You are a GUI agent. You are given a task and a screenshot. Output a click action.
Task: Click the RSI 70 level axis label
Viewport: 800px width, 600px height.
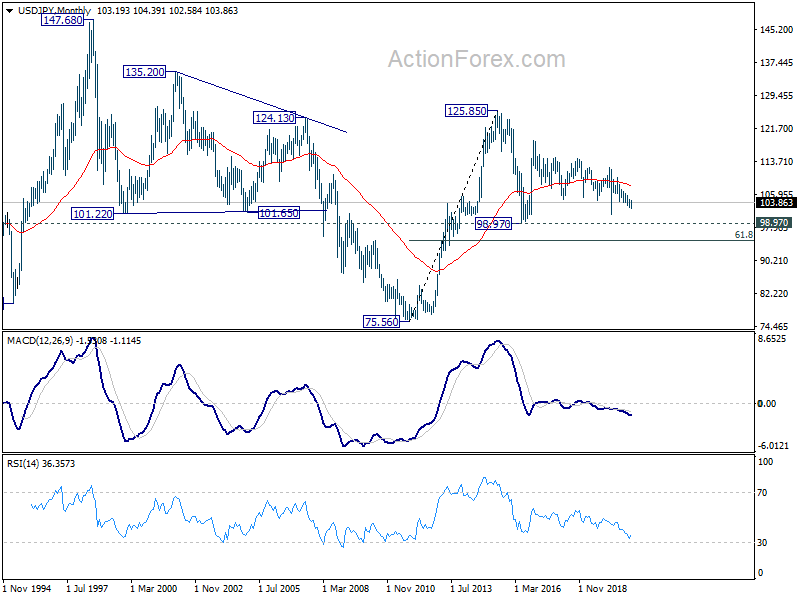pyautogui.click(x=762, y=492)
